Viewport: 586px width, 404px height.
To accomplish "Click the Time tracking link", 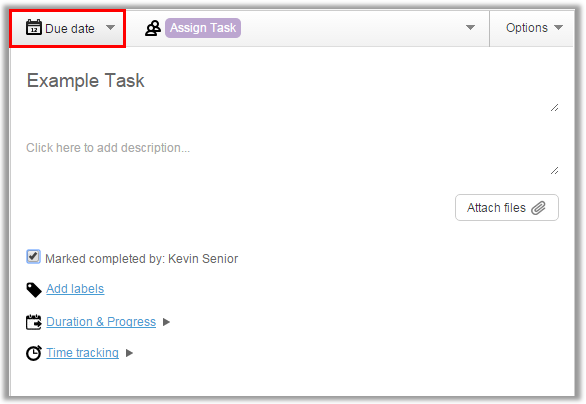I will click(83, 353).
